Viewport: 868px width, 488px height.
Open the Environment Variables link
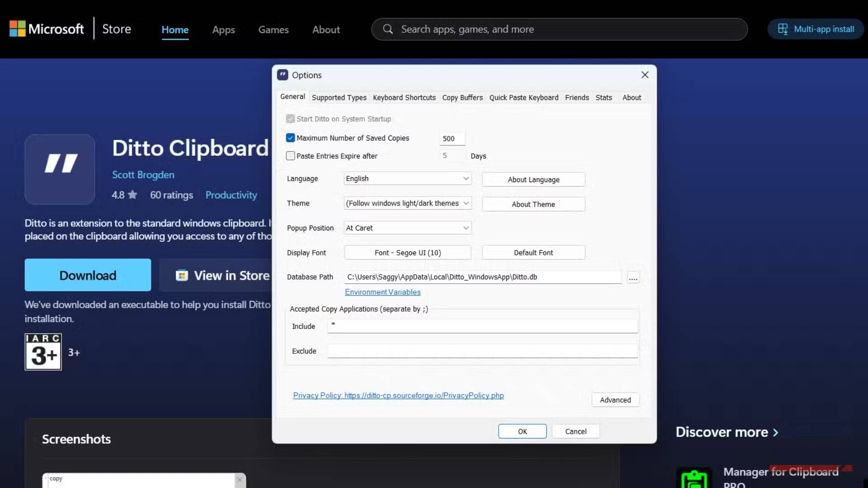click(x=382, y=292)
